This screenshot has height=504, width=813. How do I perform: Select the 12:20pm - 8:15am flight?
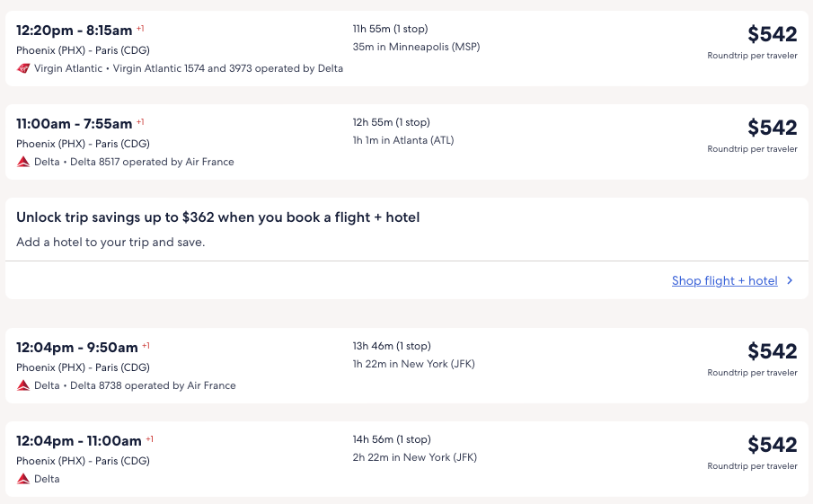pos(74,31)
